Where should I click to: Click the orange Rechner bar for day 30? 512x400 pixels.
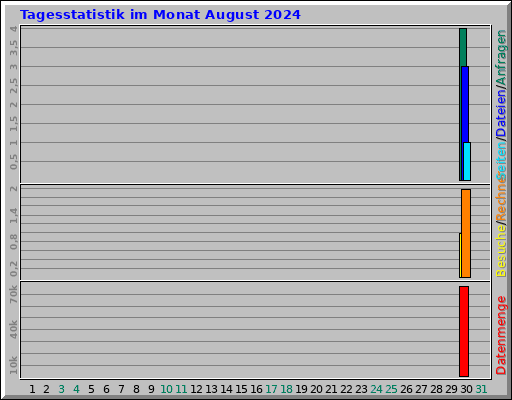(x=466, y=233)
